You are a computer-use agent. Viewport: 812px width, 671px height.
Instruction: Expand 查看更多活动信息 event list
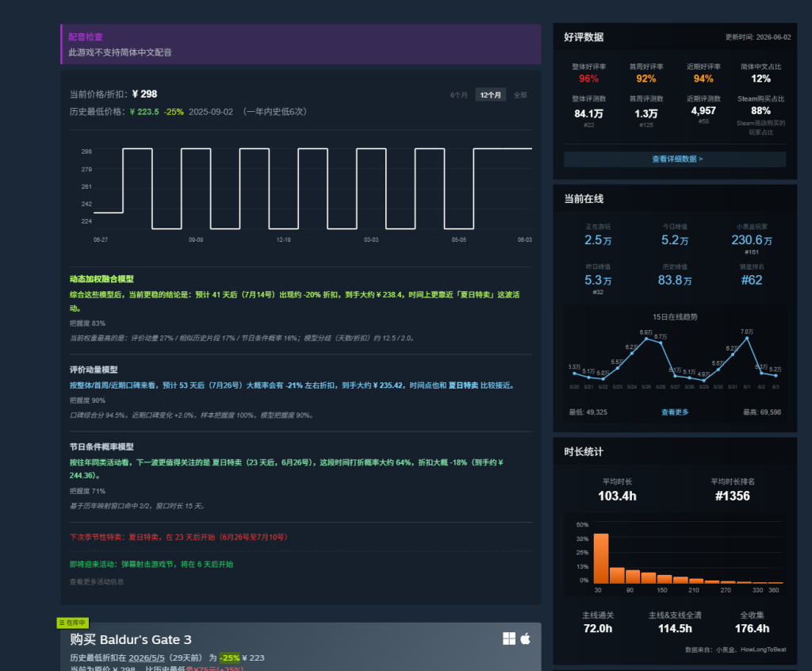pyautogui.click(x=97, y=582)
